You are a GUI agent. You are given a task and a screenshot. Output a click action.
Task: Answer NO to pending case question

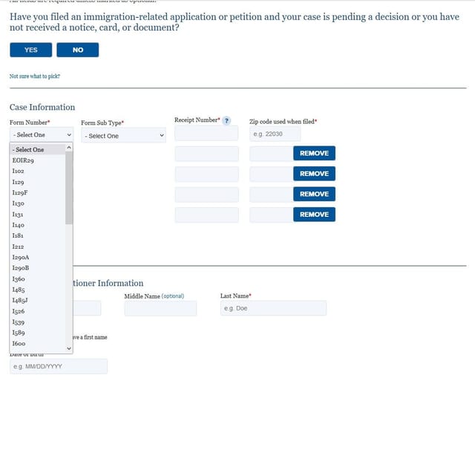(x=78, y=50)
